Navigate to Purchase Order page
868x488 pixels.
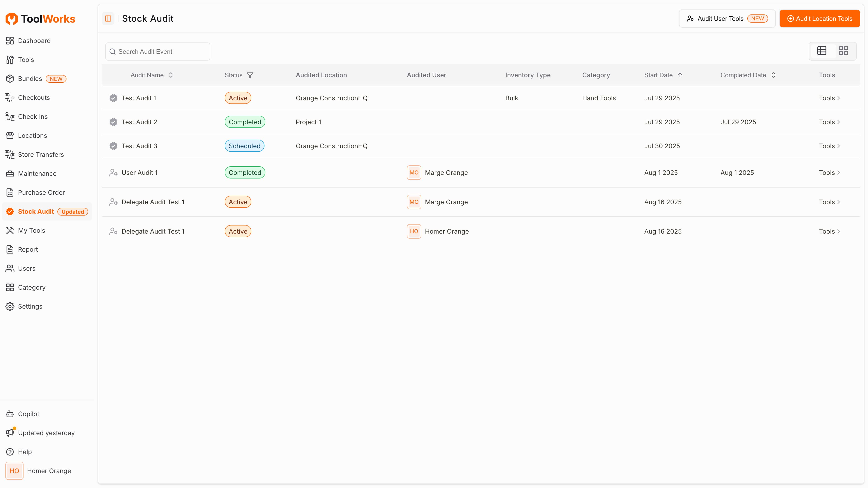(x=41, y=193)
